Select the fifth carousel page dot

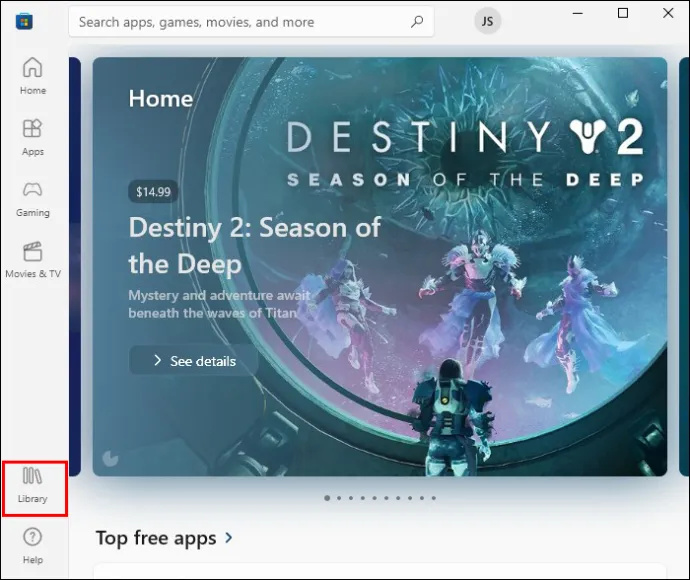coord(374,498)
